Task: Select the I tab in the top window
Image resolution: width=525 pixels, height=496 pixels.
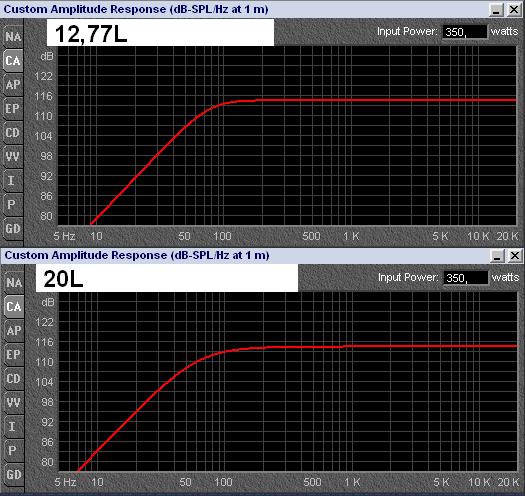Action: pyautogui.click(x=13, y=181)
